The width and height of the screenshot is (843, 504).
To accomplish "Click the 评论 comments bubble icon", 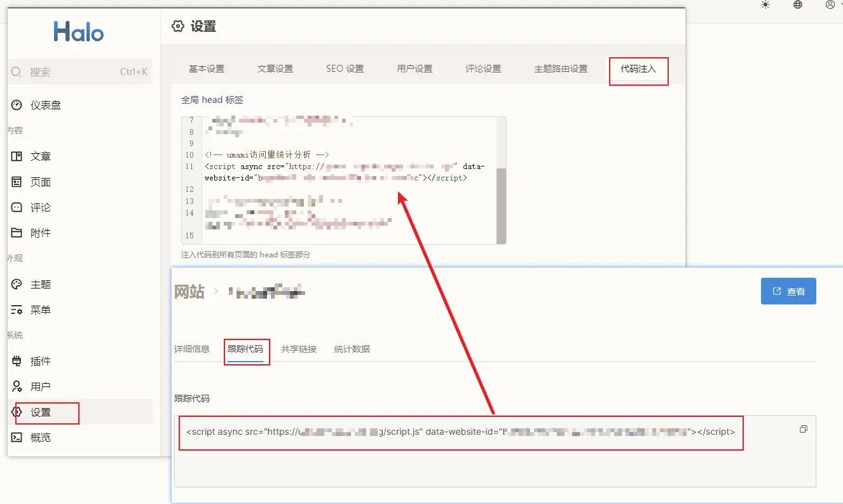I will (x=17, y=208).
